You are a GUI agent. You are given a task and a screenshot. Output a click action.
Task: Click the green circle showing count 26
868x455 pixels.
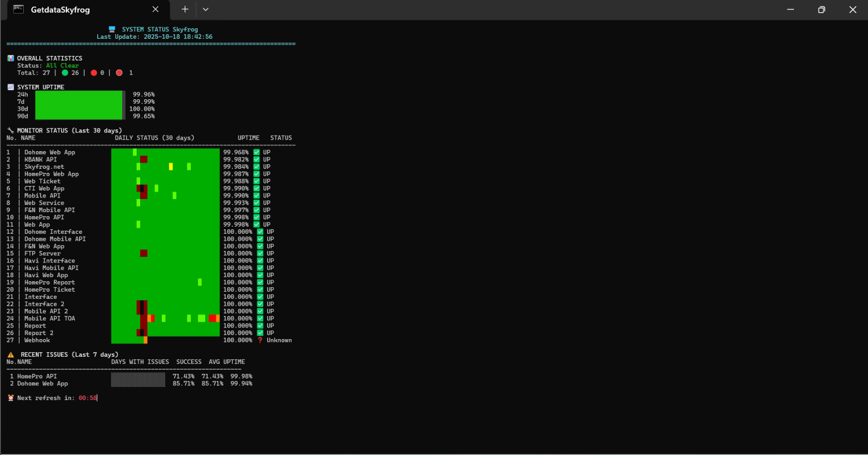point(65,73)
